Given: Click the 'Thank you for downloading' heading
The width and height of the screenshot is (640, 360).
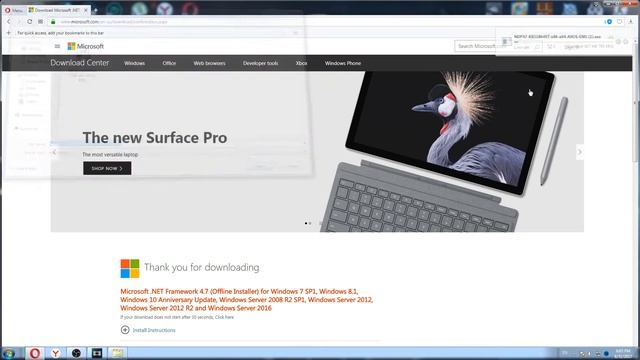Looking at the screenshot, I should [x=201, y=267].
